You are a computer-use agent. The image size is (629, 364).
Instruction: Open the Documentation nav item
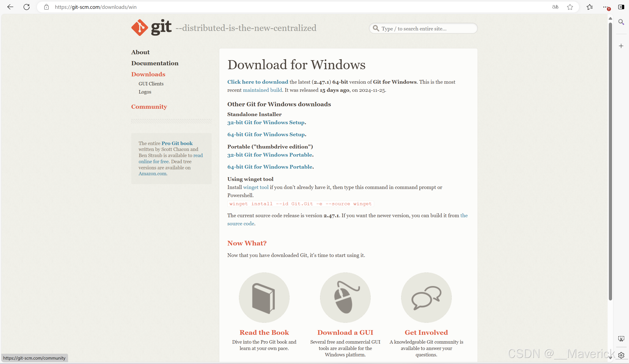point(155,63)
